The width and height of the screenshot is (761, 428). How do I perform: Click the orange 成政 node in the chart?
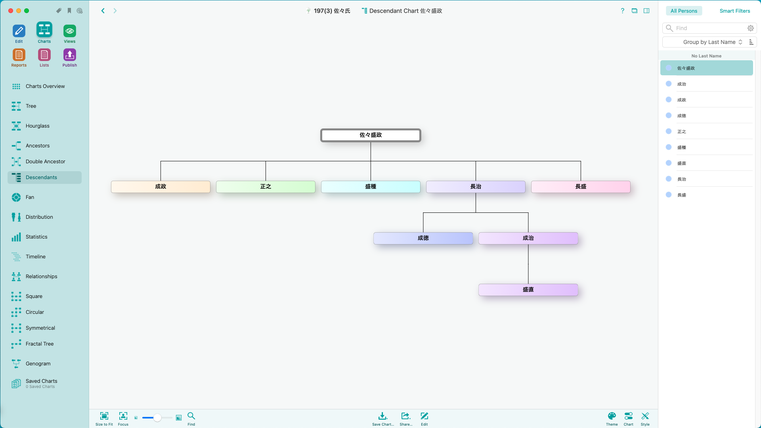coord(161,186)
